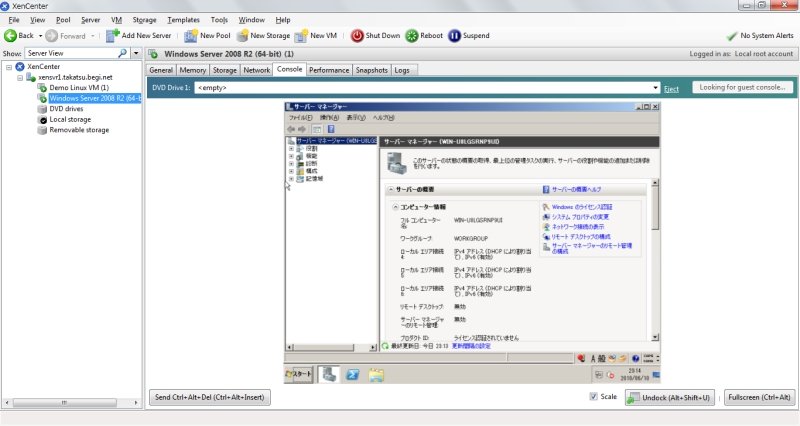Collapse the XenCenter tree node
Screen dimensions: 800x426
click(9, 67)
